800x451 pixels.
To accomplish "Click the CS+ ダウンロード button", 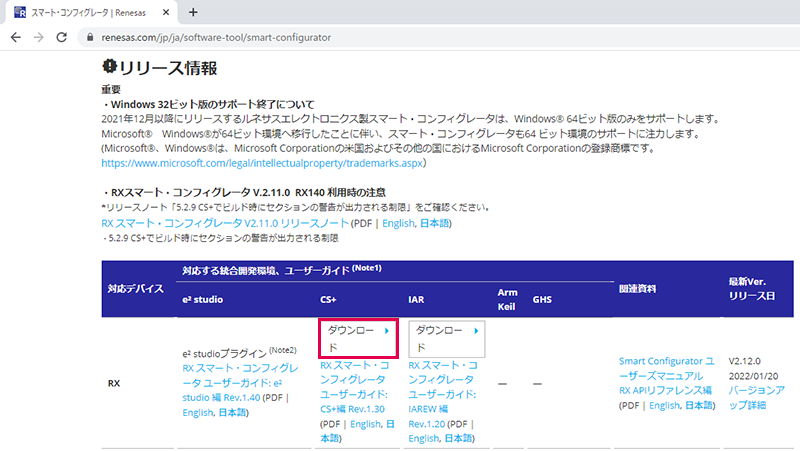I will [358, 339].
